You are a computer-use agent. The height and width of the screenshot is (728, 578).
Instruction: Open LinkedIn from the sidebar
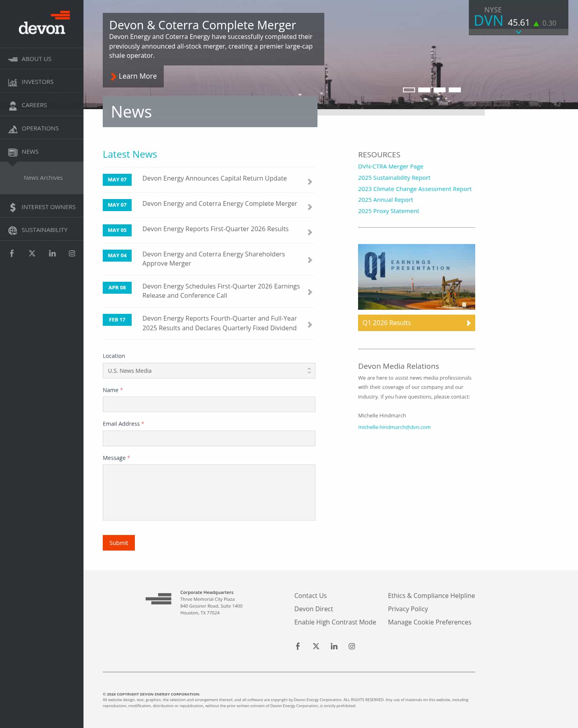52,253
